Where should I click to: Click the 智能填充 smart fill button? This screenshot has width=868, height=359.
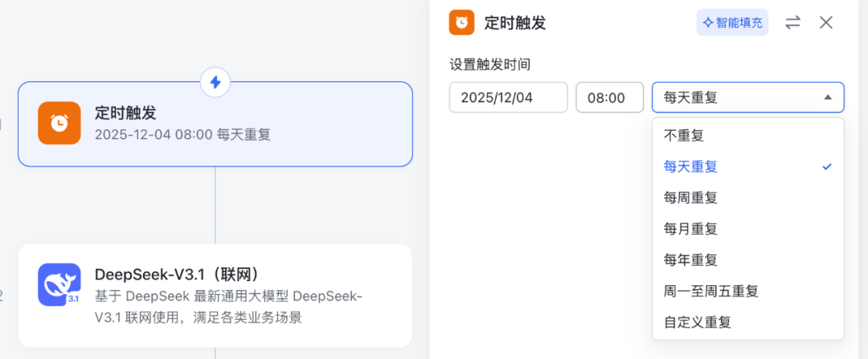tap(732, 22)
